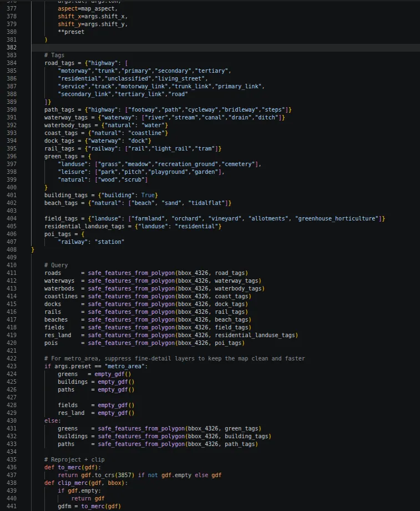Click line number 403 in the gutter
420x511 pixels.
coord(12,211)
